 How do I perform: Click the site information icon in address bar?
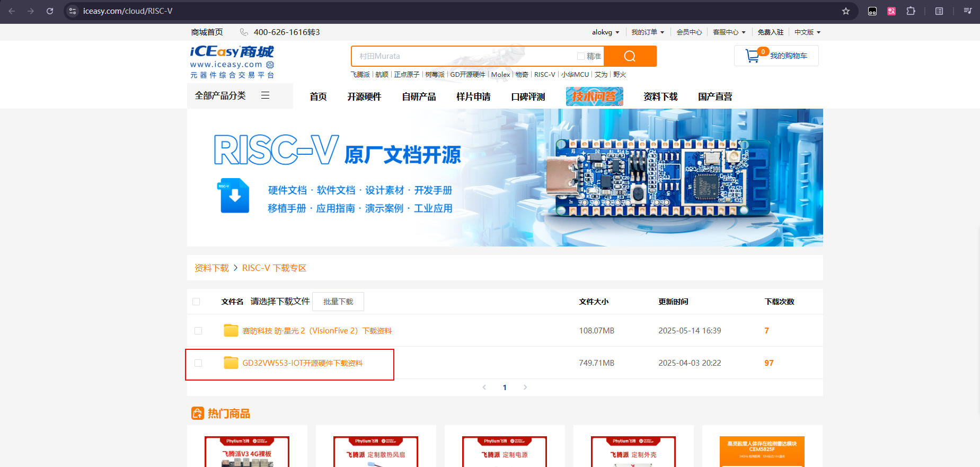point(73,11)
